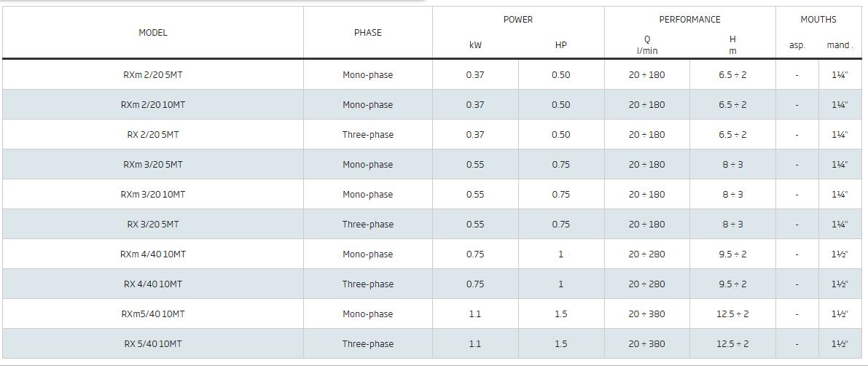This screenshot has height=366, width=868.
Task: Select model RX 3/20 5MT cell
Action: tap(153, 225)
